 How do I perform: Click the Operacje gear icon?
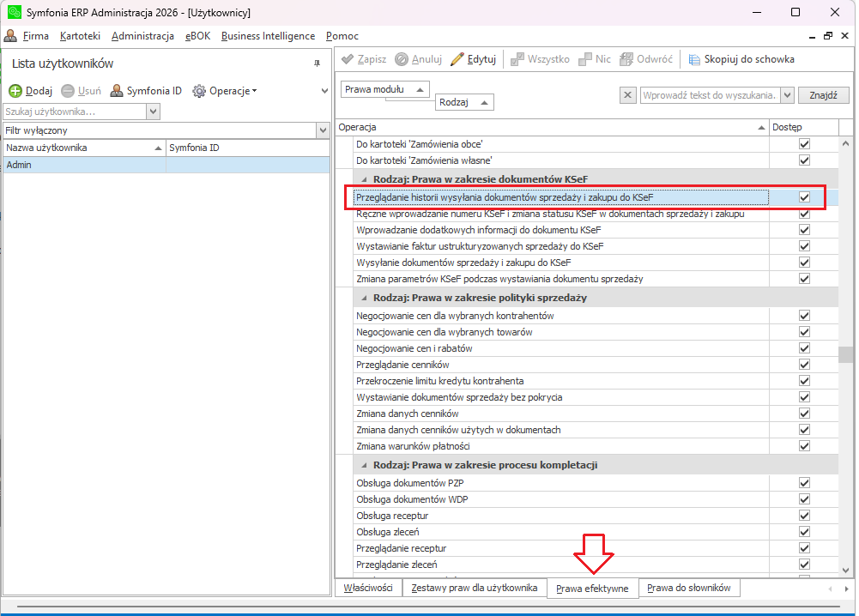(199, 91)
